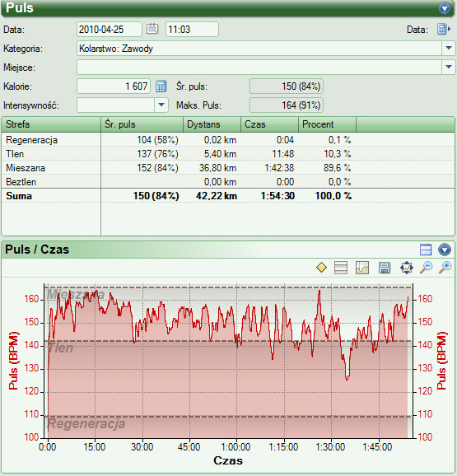Screen dimensions: 457x476
Task: Open the Intensywność dropdown
Action: pyautogui.click(x=161, y=105)
